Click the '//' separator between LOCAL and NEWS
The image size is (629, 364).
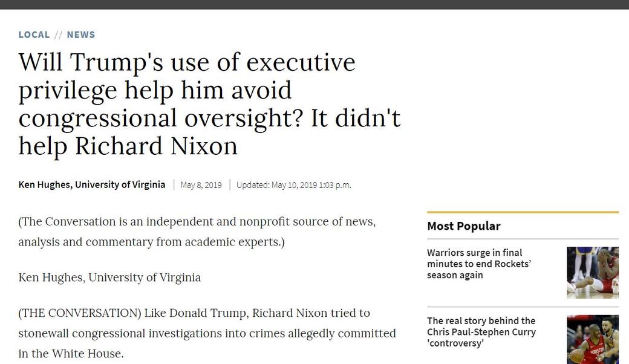[58, 34]
